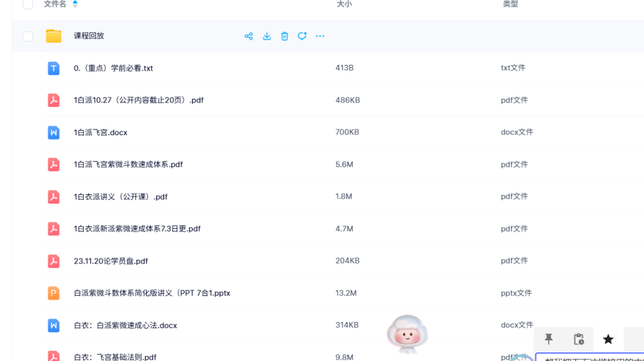Click the size value 1.8M
Image resolution: width=644 pixels, height=361 pixels.
click(344, 197)
